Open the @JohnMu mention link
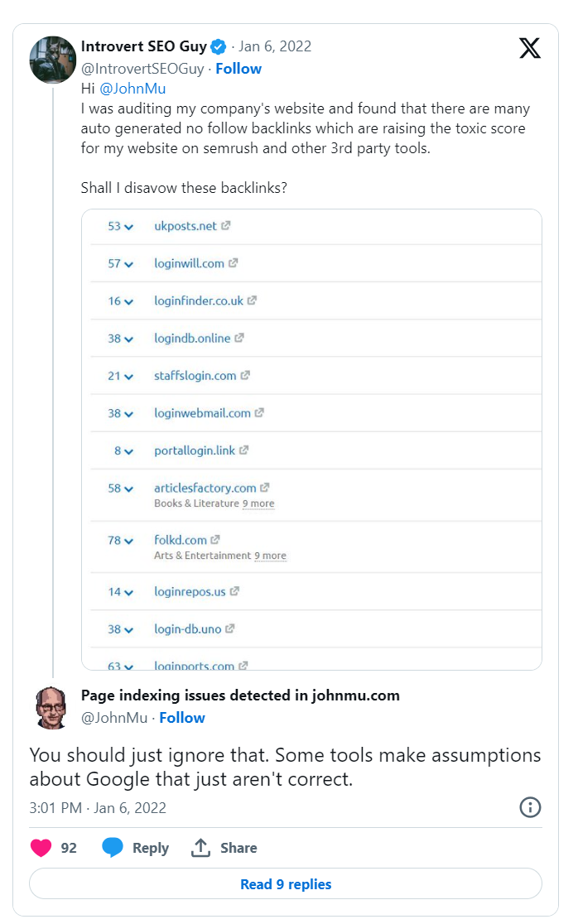Viewport: 578px width, 924px height. click(132, 89)
